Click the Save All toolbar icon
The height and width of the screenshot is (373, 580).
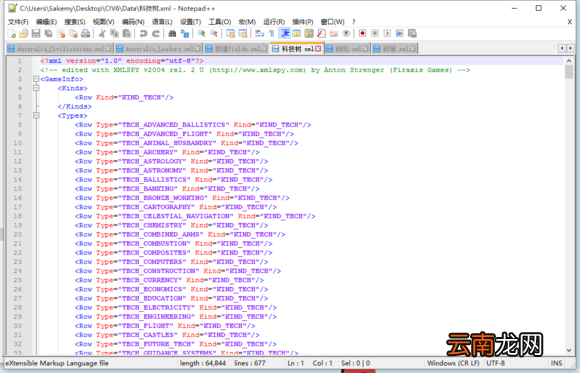(48, 34)
